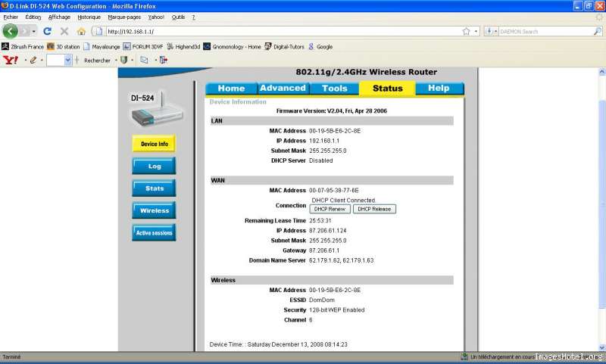The height and width of the screenshot is (364, 606).
Task: Bookmark this page with the star icon
Action: [466, 31]
